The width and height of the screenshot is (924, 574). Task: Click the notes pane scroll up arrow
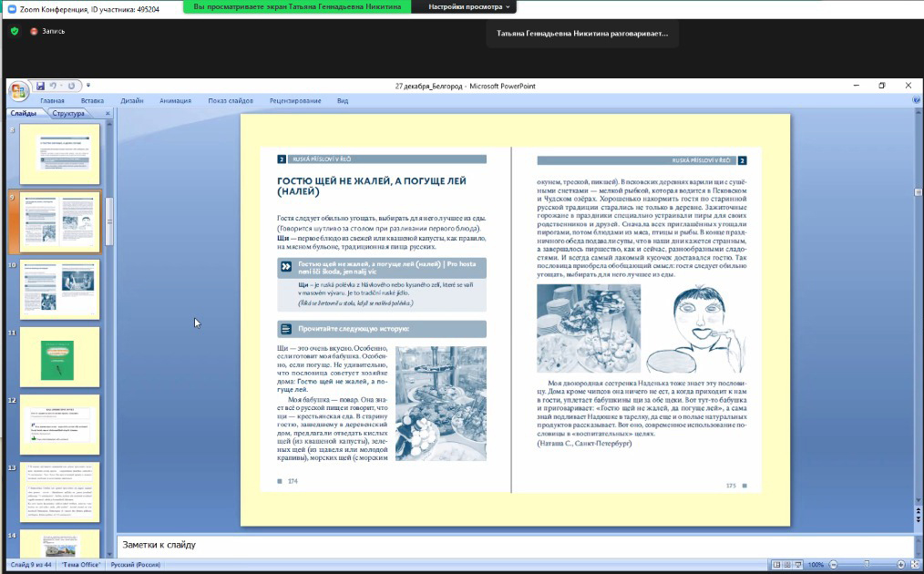coord(918,539)
